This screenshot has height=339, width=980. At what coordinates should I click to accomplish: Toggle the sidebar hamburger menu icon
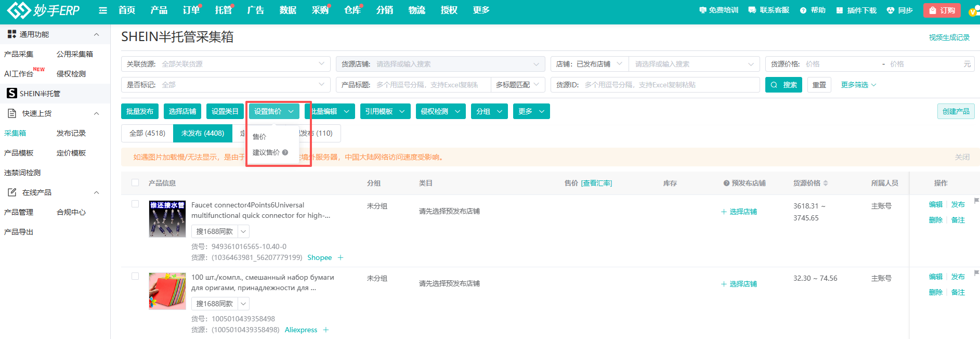point(103,10)
